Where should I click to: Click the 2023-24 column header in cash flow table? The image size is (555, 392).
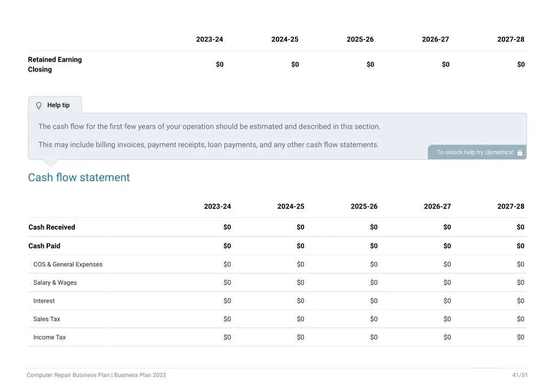pos(217,206)
